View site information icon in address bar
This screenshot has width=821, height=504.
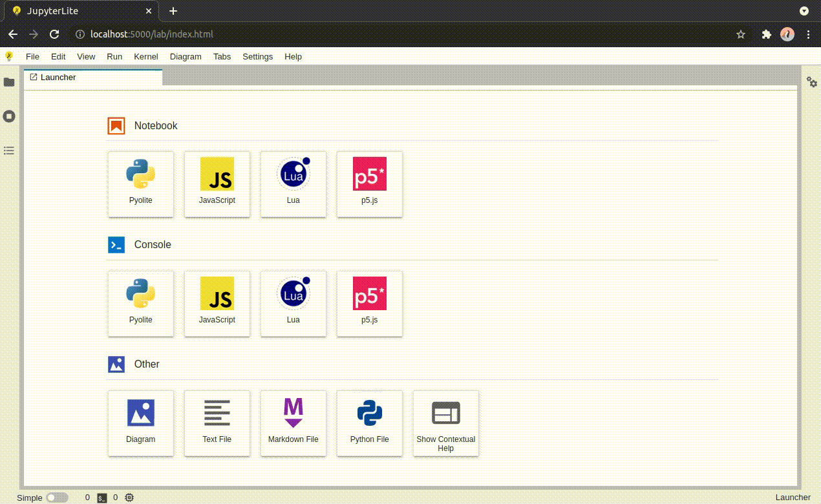tap(80, 34)
